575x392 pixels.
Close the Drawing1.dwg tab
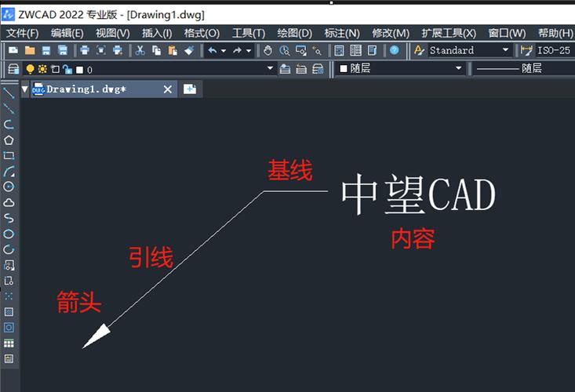coord(168,89)
